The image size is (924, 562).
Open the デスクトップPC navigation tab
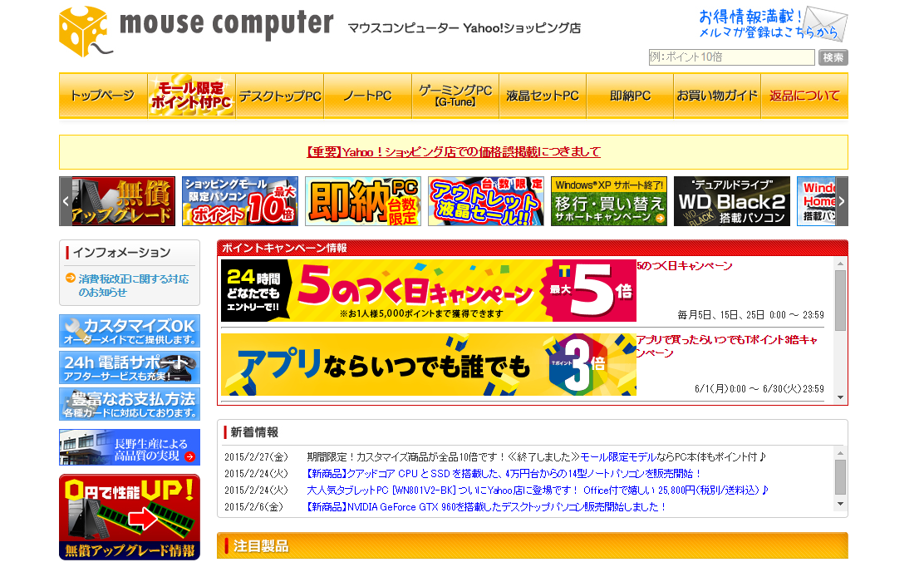click(x=280, y=96)
